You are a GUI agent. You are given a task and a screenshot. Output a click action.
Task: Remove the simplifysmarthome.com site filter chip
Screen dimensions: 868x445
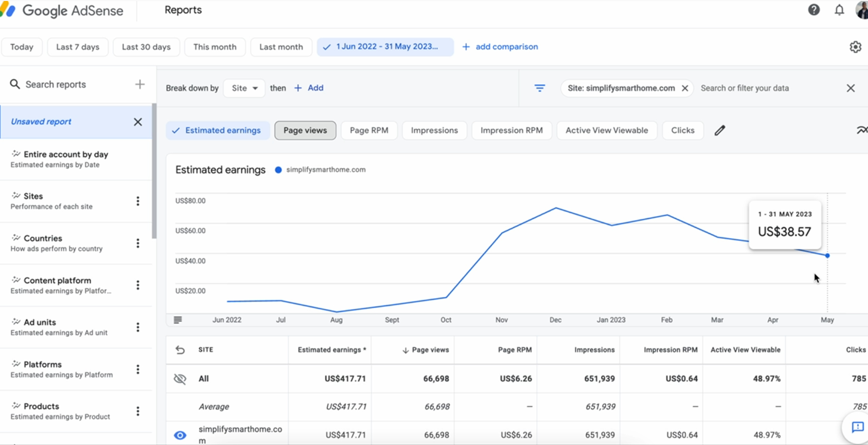click(685, 88)
